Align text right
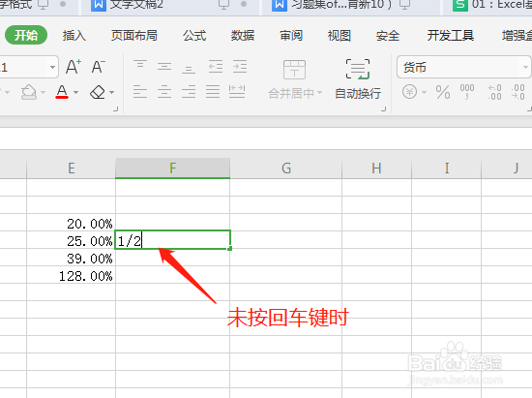 click(x=189, y=92)
